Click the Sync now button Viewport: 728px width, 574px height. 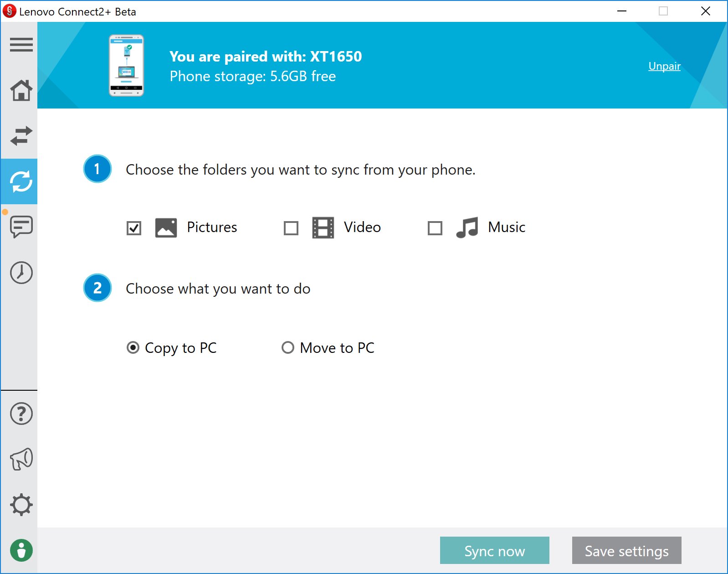pyautogui.click(x=494, y=550)
